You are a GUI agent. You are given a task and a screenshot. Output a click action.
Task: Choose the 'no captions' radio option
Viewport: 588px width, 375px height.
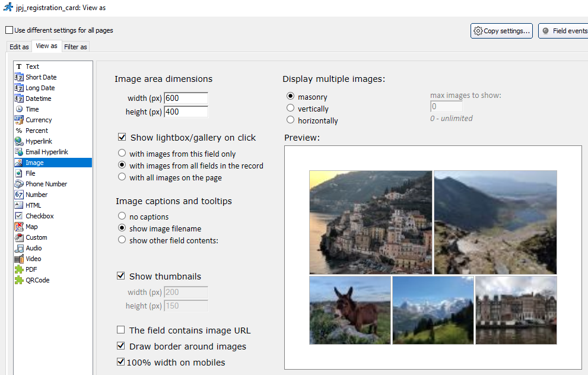(122, 217)
